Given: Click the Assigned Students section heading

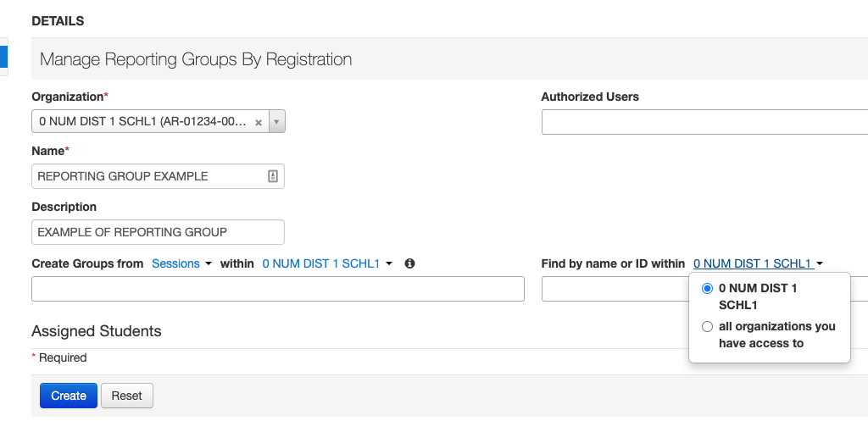Looking at the screenshot, I should click(96, 330).
